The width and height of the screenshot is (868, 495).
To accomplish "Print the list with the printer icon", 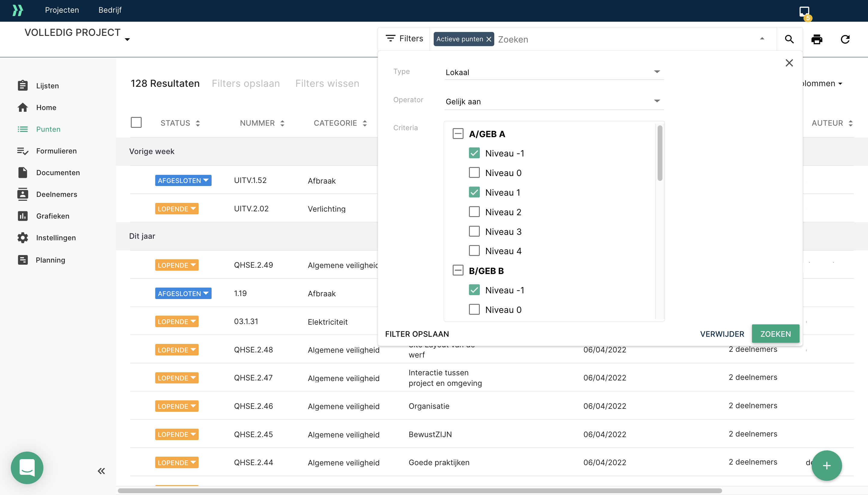I will pyautogui.click(x=817, y=39).
